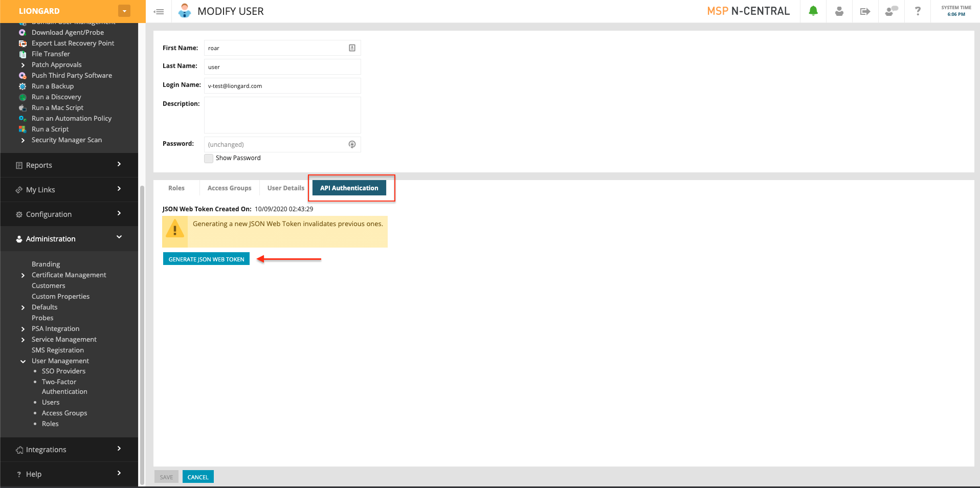Click the Configuration gear icon

point(19,214)
